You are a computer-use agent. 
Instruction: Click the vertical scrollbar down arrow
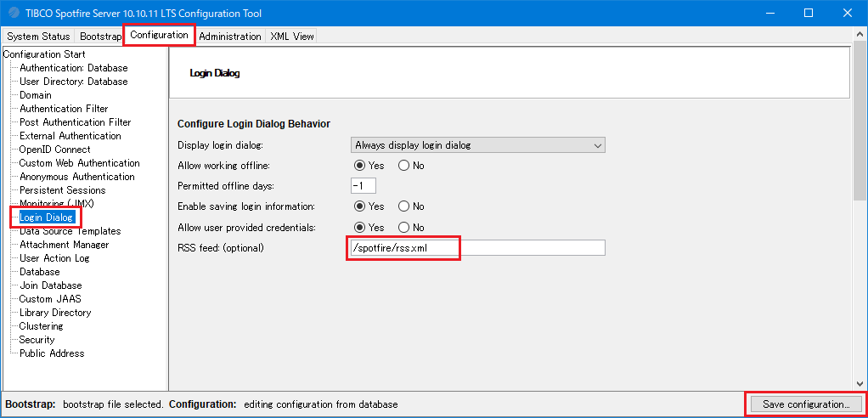tap(860, 383)
